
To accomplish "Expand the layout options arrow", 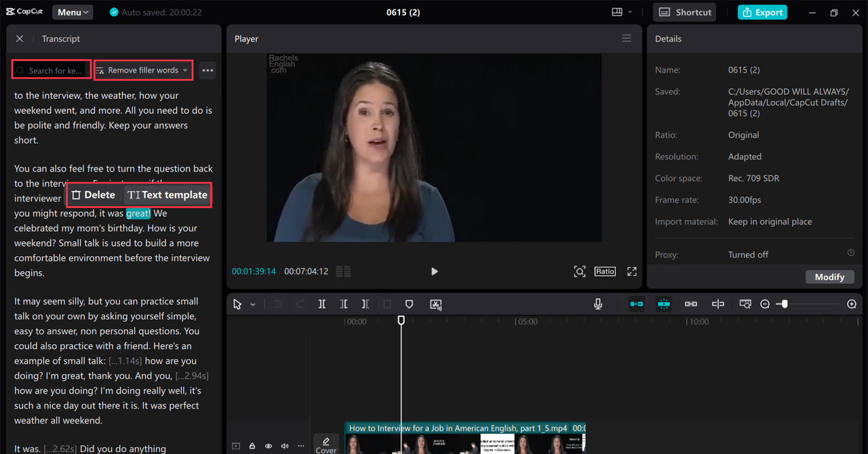I will (x=630, y=12).
